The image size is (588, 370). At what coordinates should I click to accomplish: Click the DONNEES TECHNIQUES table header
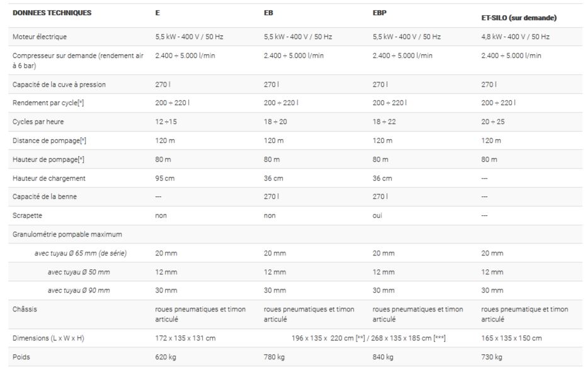click(x=52, y=13)
